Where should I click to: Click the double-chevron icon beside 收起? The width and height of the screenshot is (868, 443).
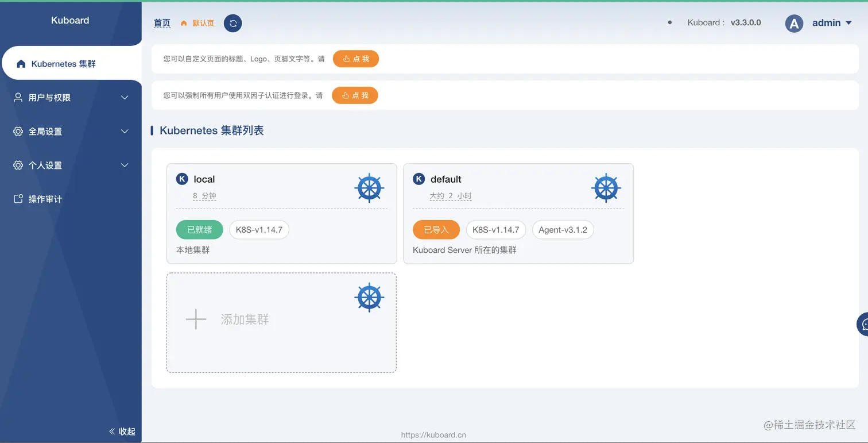pos(112,432)
